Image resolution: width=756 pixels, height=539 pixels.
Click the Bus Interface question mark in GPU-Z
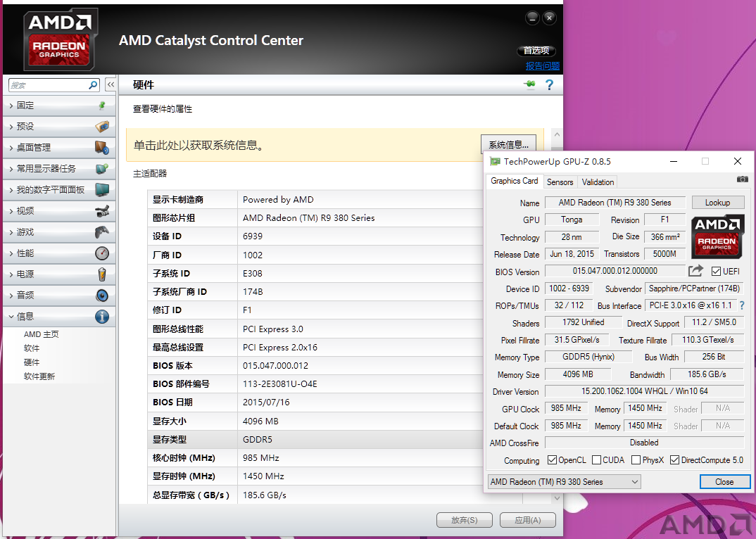coord(742,305)
